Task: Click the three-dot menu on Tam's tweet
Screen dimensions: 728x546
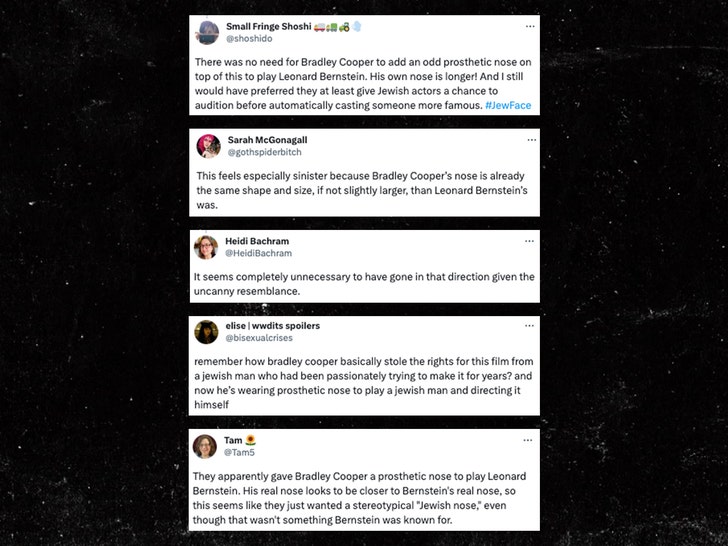Action: click(530, 440)
